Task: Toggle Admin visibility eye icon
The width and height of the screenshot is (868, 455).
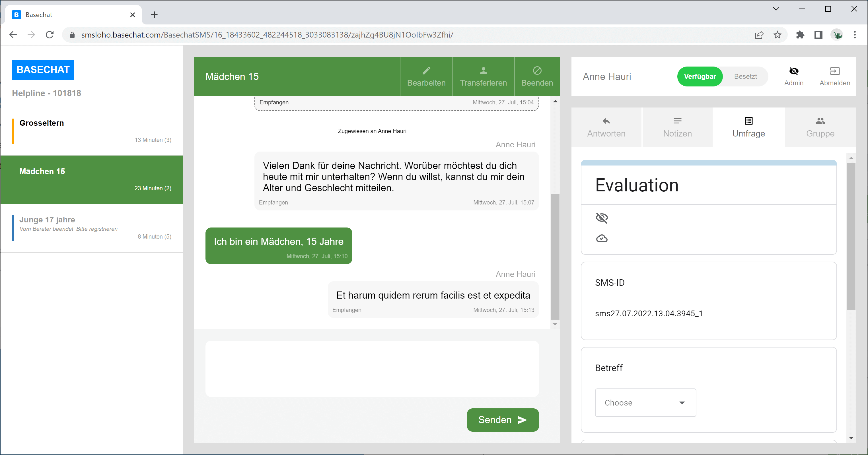Action: (793, 71)
